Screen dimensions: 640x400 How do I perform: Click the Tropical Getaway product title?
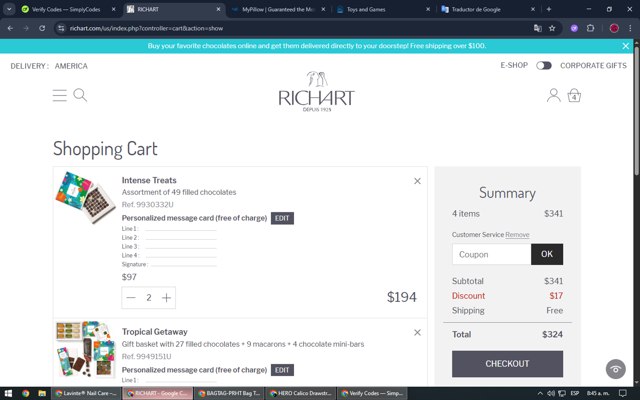click(x=155, y=331)
